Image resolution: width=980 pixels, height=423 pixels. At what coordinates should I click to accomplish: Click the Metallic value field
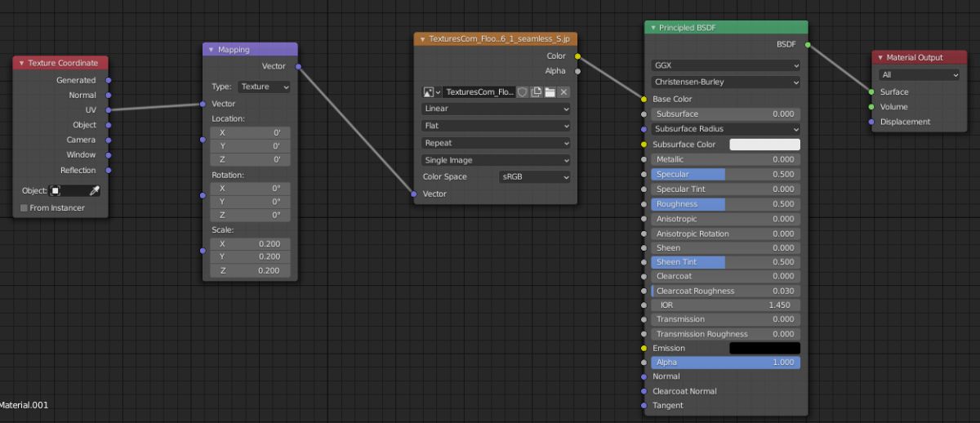726,159
